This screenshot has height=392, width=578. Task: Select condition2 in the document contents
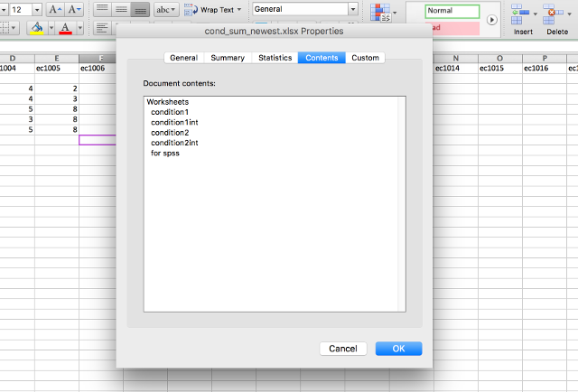coord(170,133)
